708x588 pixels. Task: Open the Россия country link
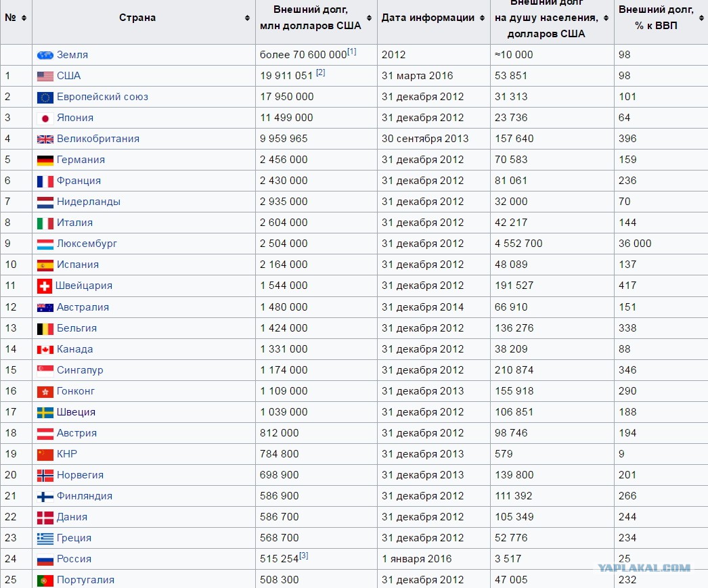pos(74,559)
